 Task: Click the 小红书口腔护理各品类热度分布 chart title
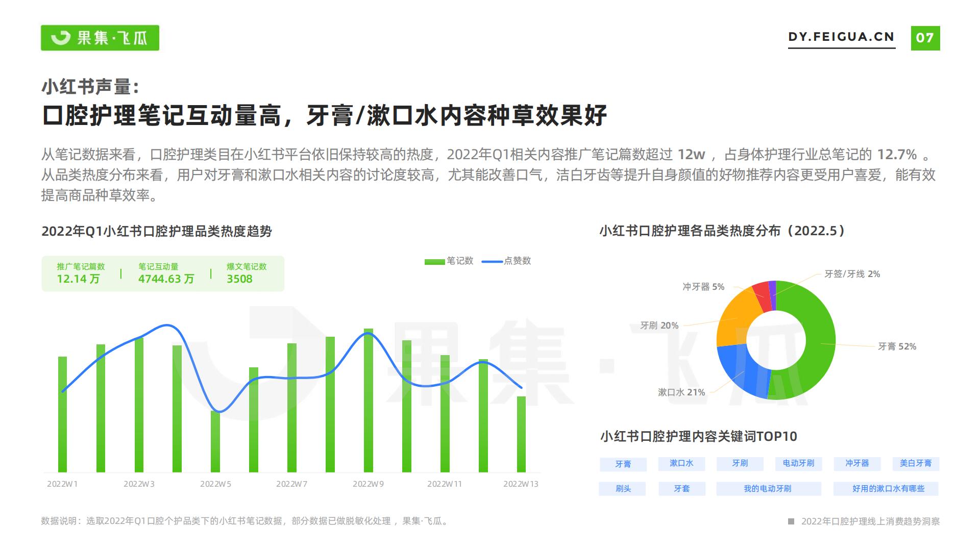pos(722,231)
